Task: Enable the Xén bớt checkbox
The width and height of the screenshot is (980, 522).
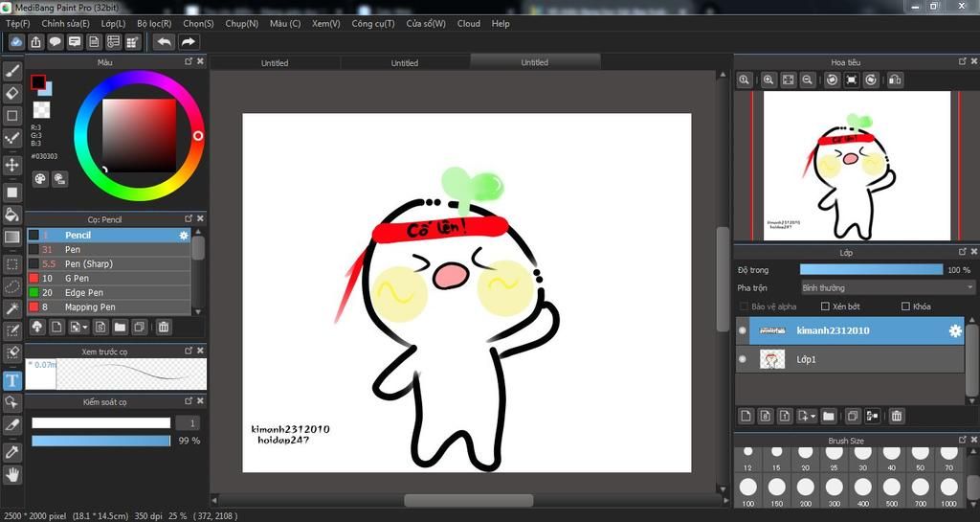Action: pyautogui.click(x=825, y=306)
